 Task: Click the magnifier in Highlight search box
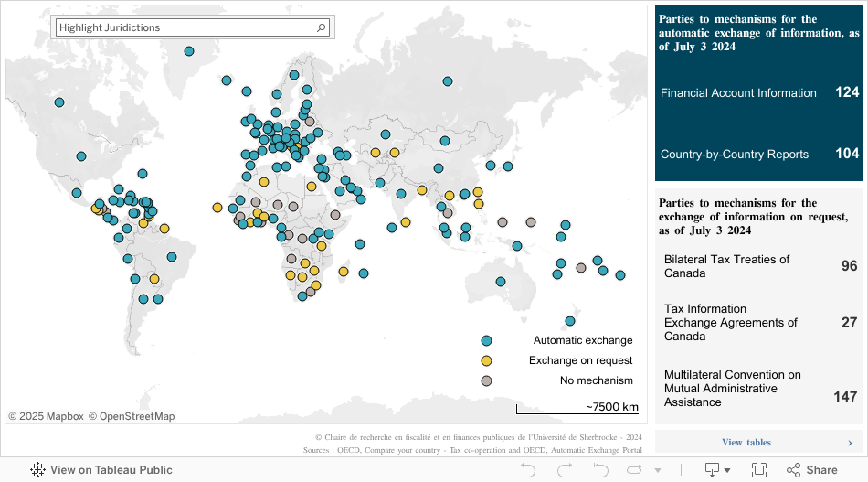point(322,28)
